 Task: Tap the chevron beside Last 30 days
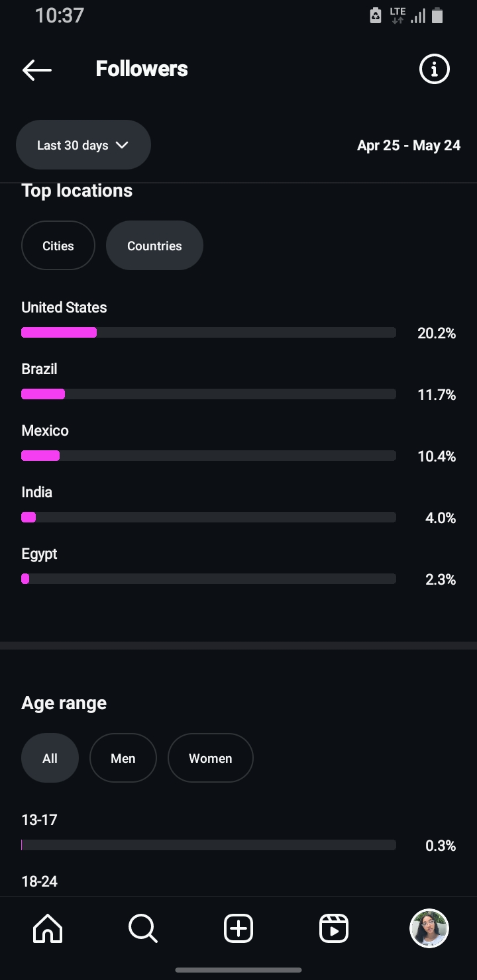[122, 145]
